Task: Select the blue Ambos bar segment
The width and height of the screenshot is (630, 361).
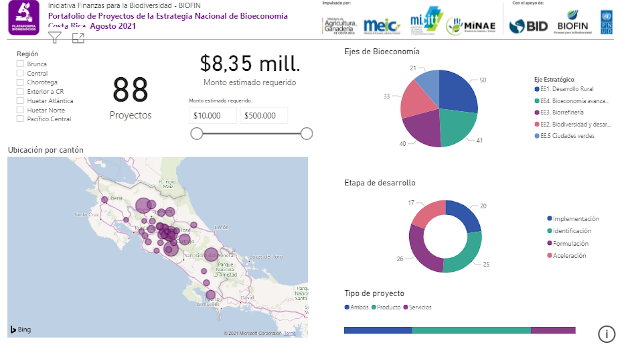Action: click(378, 330)
